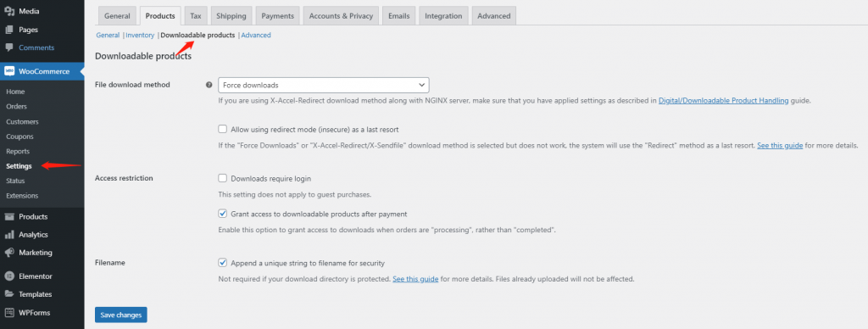Click the Marketing megaphone icon
868x329 pixels.
pos(8,253)
